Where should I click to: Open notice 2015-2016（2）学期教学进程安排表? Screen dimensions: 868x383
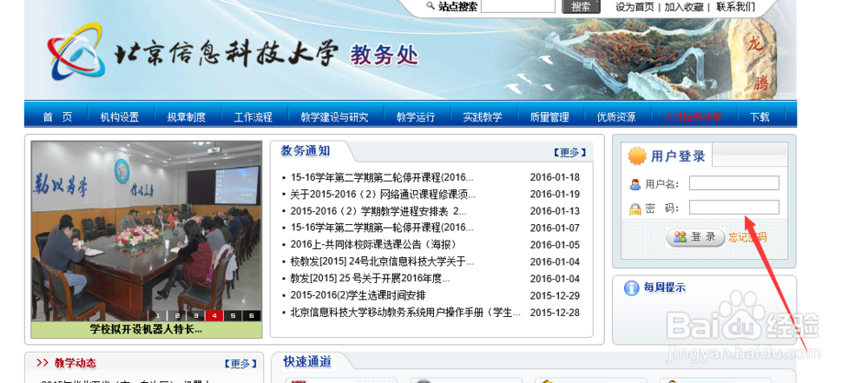[x=378, y=211]
